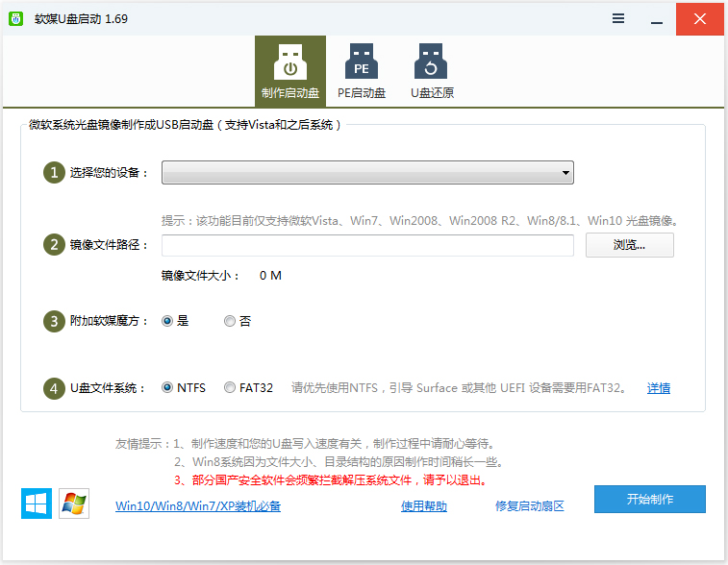Expand the 选择您的设备 device dropdown
The image size is (728, 565).
(367, 173)
